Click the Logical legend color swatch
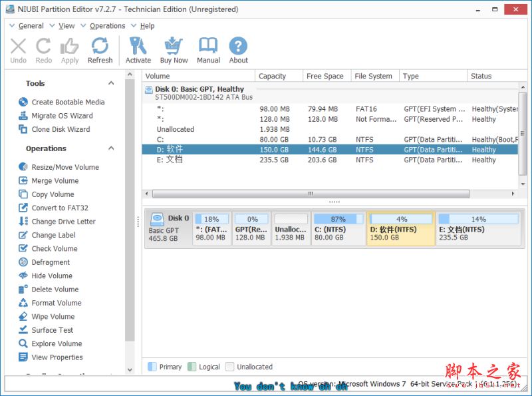This screenshot has height=396, width=532. tap(192, 367)
